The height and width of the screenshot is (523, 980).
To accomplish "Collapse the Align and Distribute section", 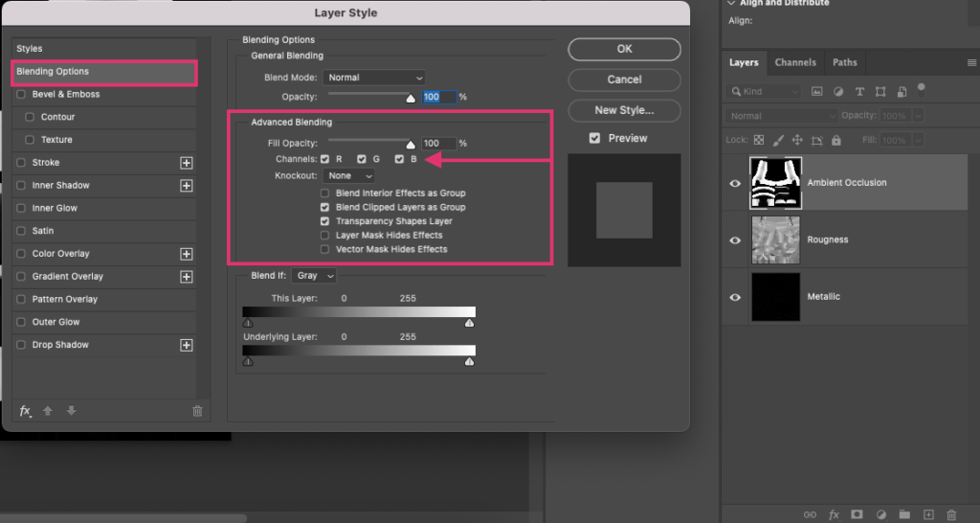I will [x=731, y=3].
